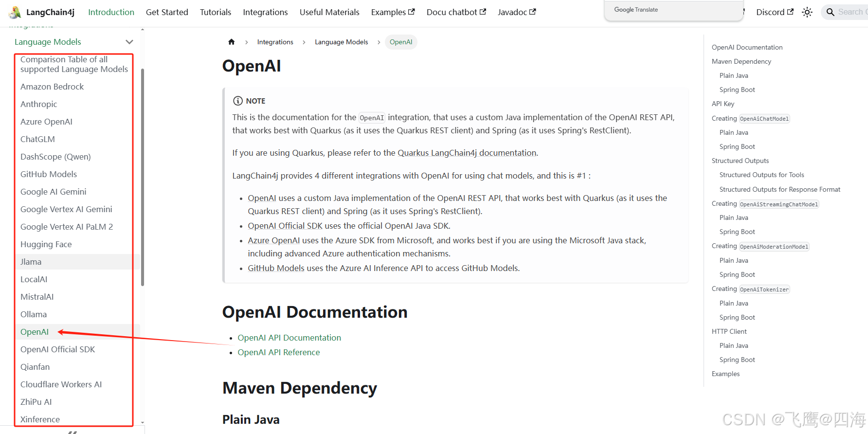Open Comparison Table of all supported Language Models
The image size is (868, 434).
pos(74,64)
